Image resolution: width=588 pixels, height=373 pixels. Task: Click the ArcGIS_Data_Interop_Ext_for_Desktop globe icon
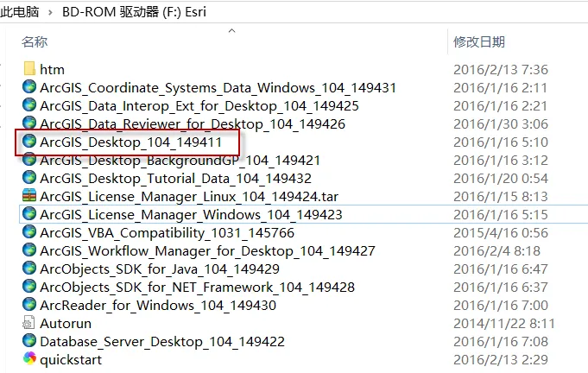(29, 105)
